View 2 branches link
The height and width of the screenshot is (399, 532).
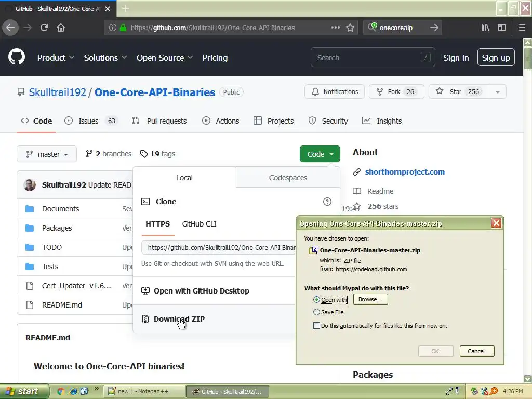tap(109, 154)
